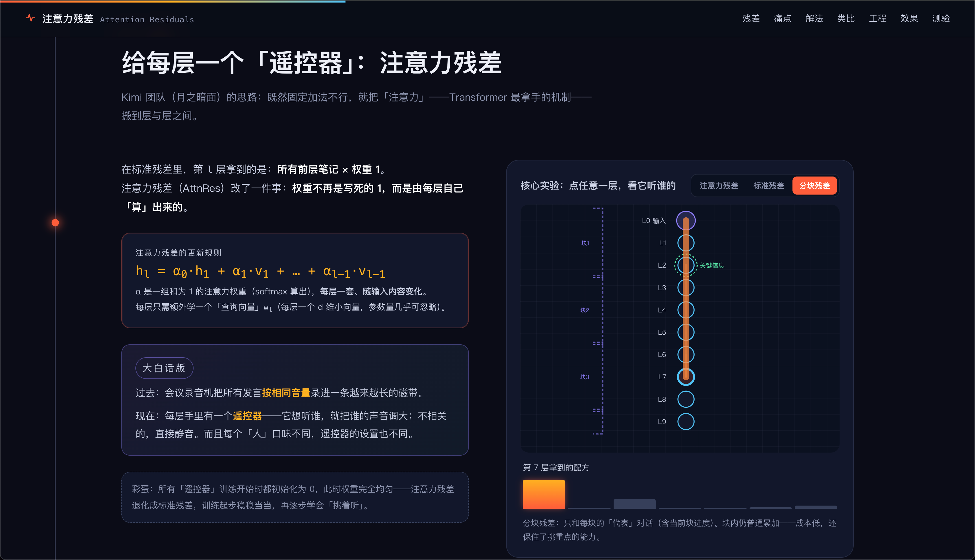Click the 大白话版 pill label
This screenshot has height=560, width=975.
point(164,368)
